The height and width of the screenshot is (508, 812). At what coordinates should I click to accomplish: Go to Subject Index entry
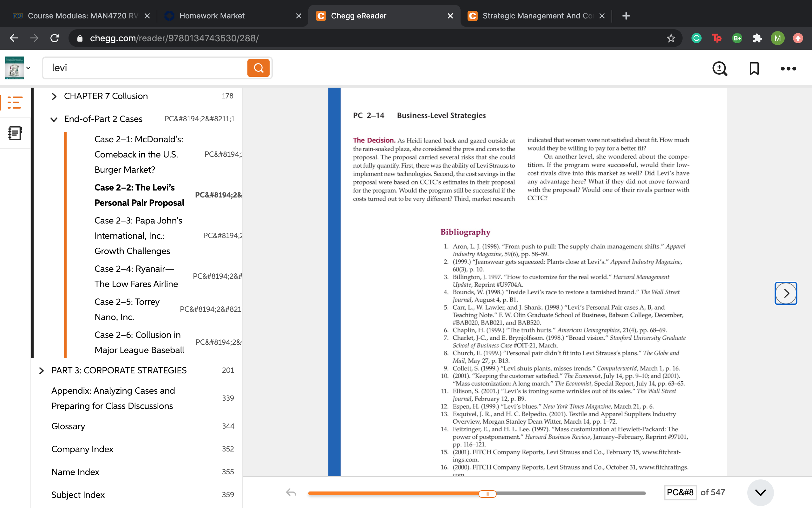click(78, 495)
